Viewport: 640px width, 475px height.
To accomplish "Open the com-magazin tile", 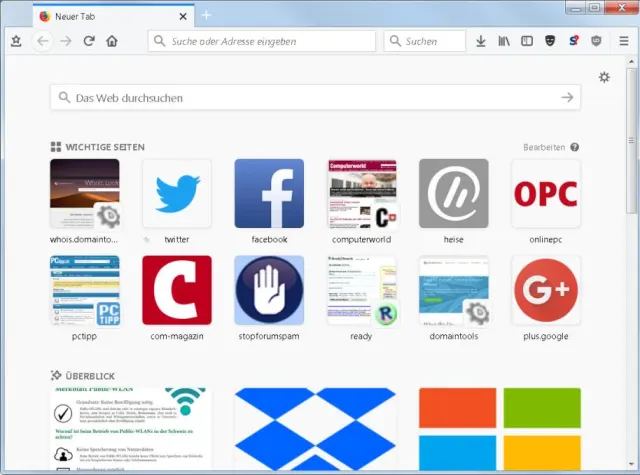I will click(177, 290).
